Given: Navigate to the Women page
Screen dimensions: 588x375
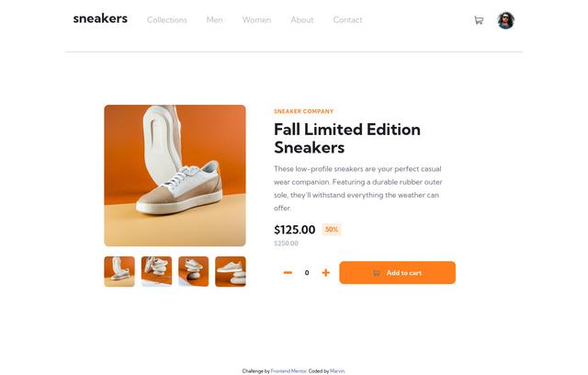Looking at the screenshot, I should [256, 20].
